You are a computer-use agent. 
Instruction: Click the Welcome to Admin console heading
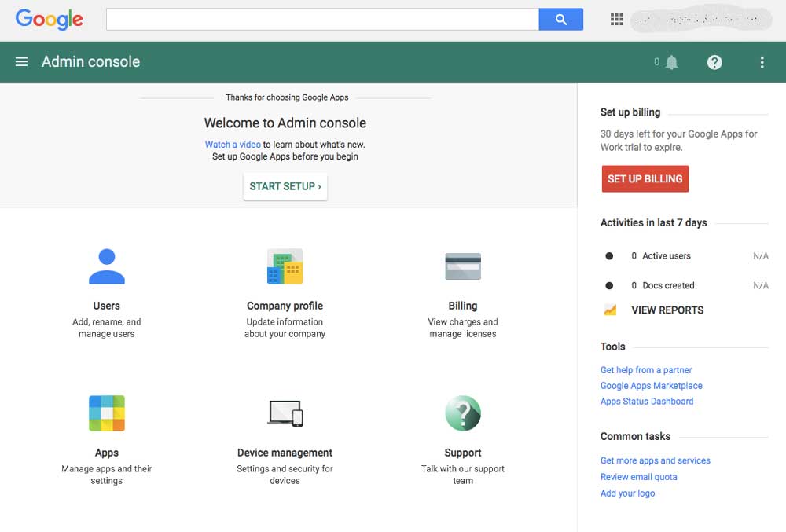285,123
